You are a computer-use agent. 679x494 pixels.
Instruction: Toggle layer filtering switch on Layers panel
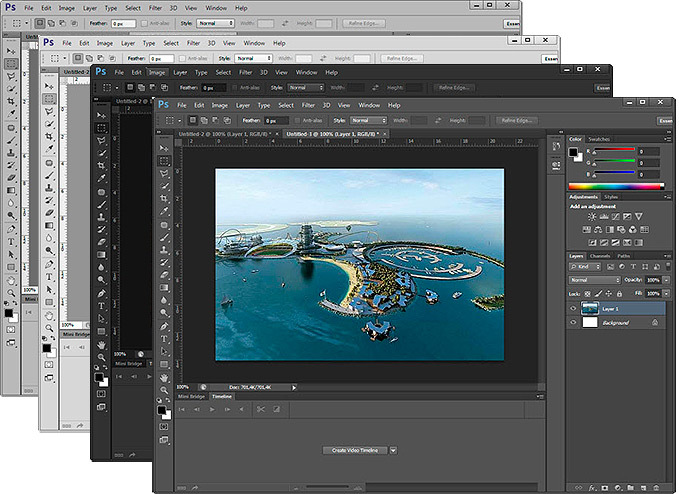(x=667, y=266)
